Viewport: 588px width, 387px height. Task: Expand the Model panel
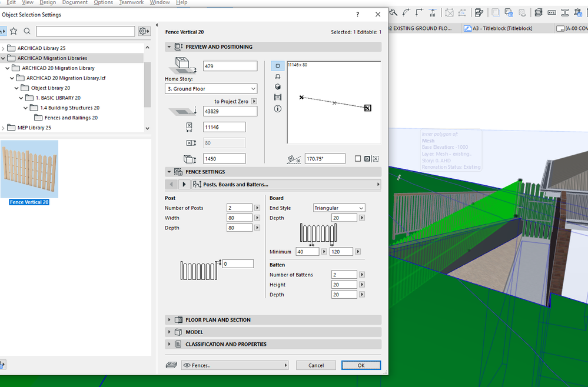(169, 332)
